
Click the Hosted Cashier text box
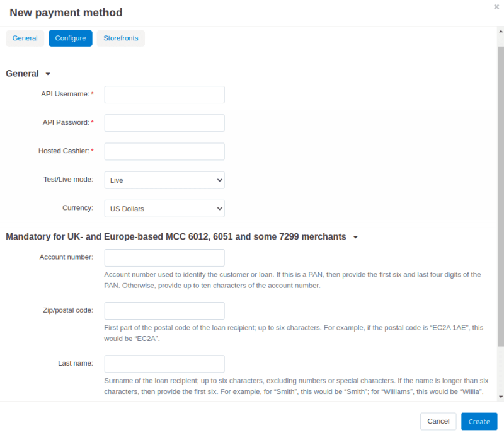tap(164, 151)
